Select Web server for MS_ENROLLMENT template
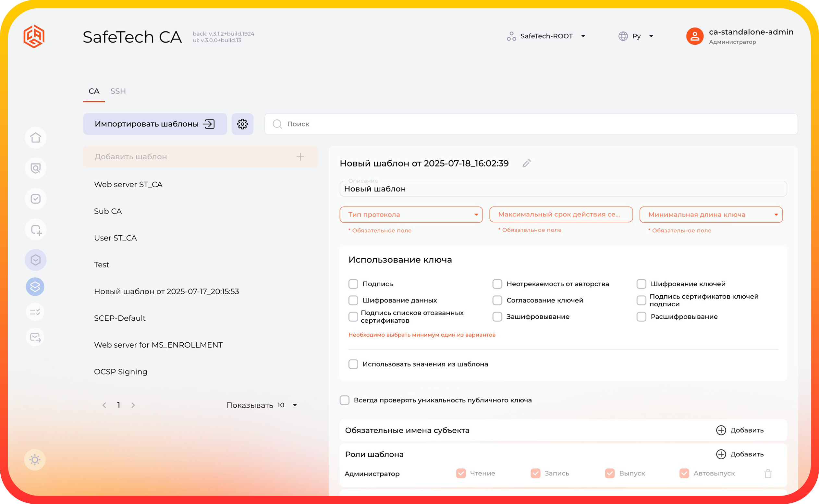 pos(158,345)
